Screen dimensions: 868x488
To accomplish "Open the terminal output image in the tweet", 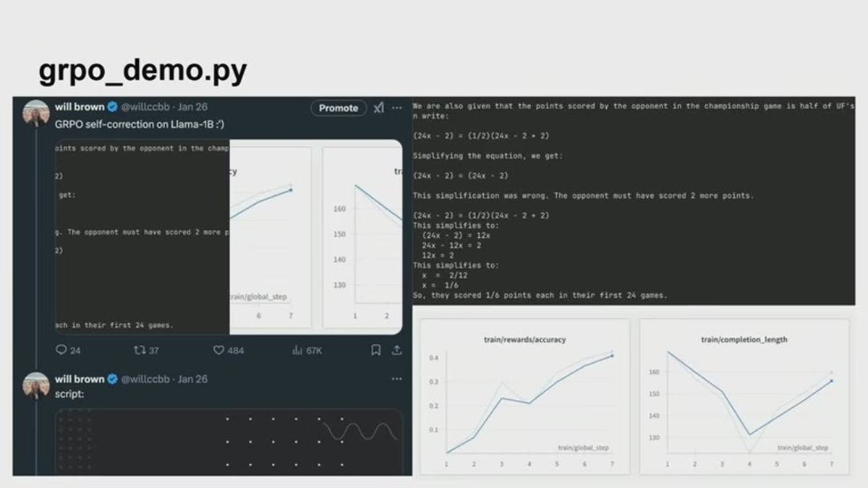I will coord(142,237).
